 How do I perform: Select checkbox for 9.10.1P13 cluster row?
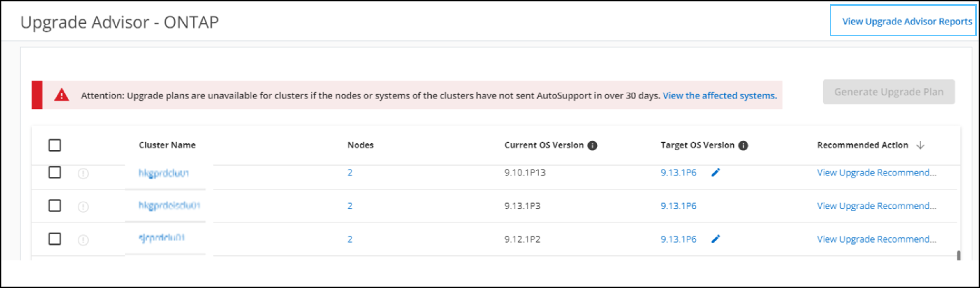click(55, 173)
